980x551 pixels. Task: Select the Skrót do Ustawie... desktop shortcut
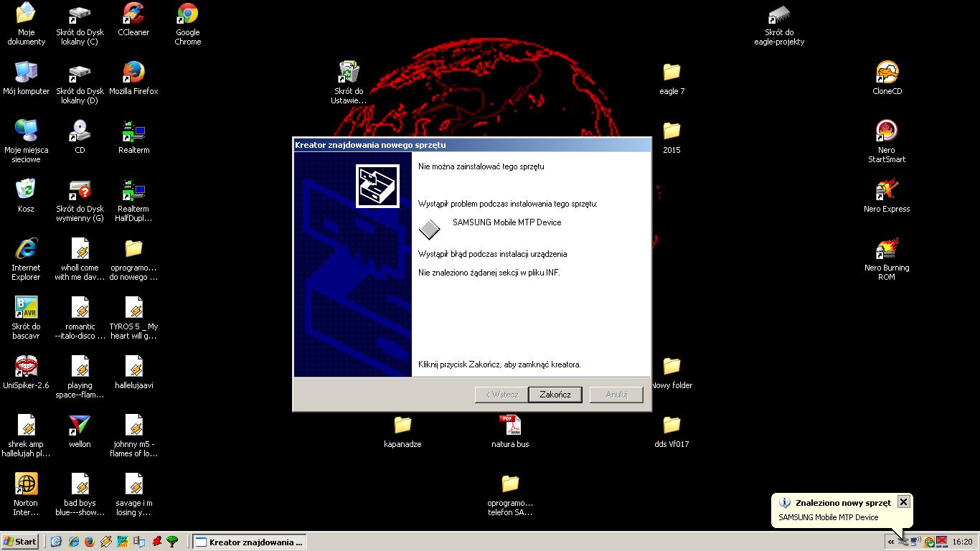point(349,83)
